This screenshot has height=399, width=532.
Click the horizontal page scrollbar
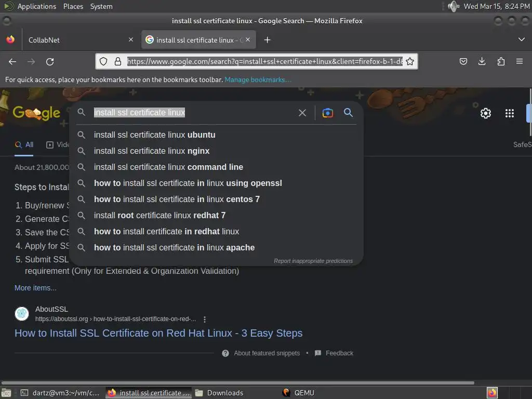coord(237,383)
